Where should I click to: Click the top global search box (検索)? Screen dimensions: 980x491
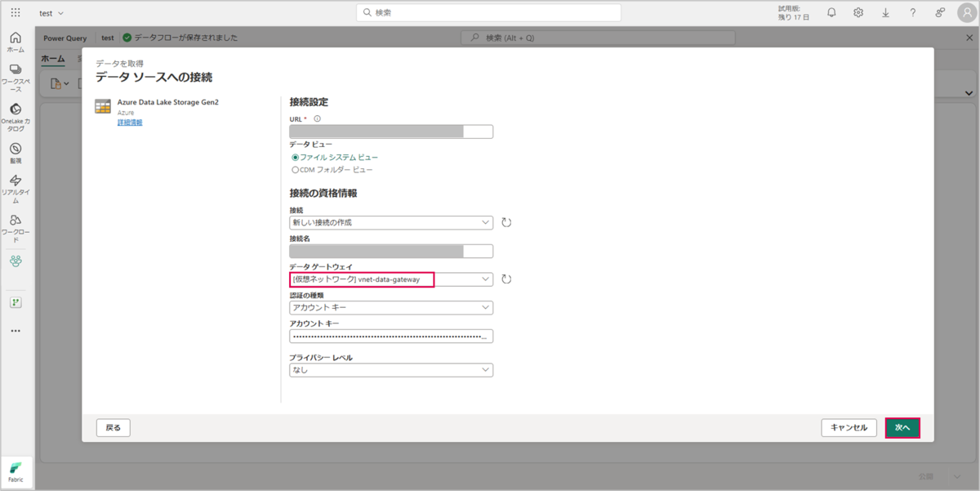pos(488,13)
